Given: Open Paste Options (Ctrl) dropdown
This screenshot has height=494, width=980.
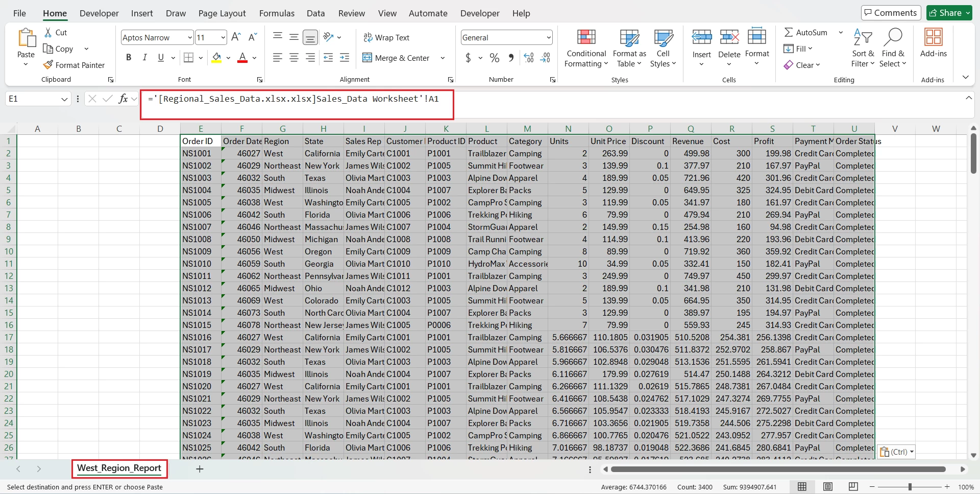Looking at the screenshot, I should tap(896, 452).
